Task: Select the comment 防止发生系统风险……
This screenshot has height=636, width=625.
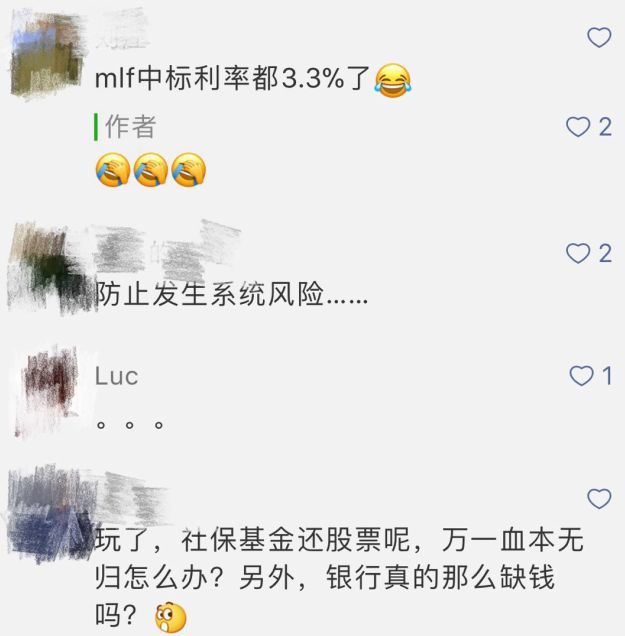Action: [232, 293]
